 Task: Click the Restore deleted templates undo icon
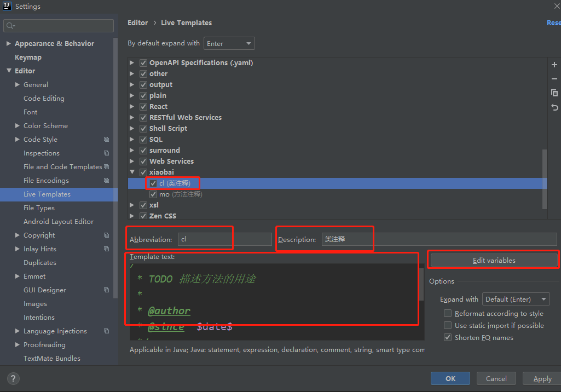tap(554, 107)
